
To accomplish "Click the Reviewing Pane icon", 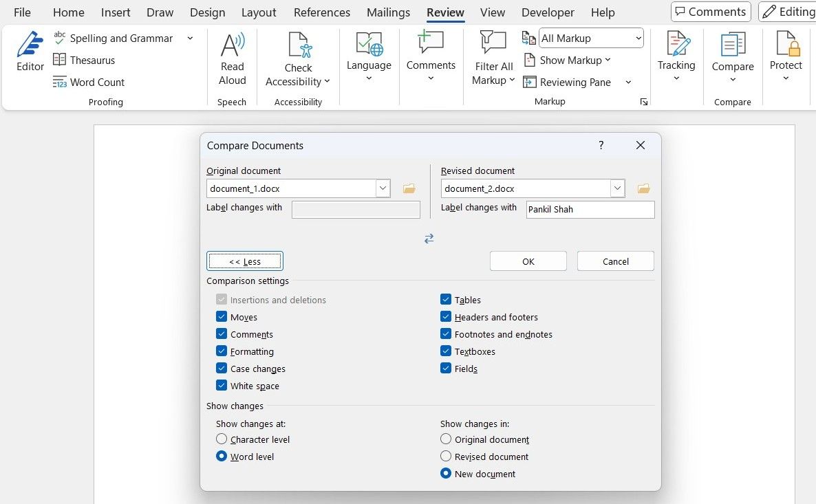I will [529, 83].
